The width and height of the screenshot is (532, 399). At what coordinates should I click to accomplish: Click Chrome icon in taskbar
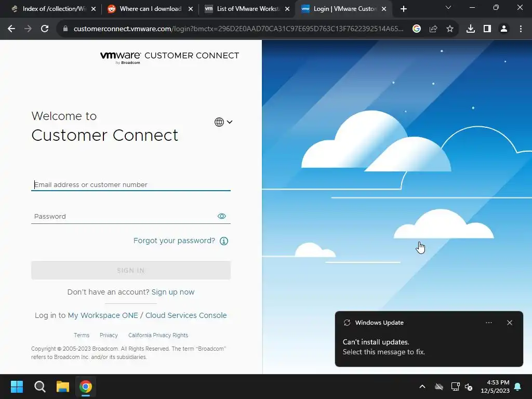coord(86,387)
